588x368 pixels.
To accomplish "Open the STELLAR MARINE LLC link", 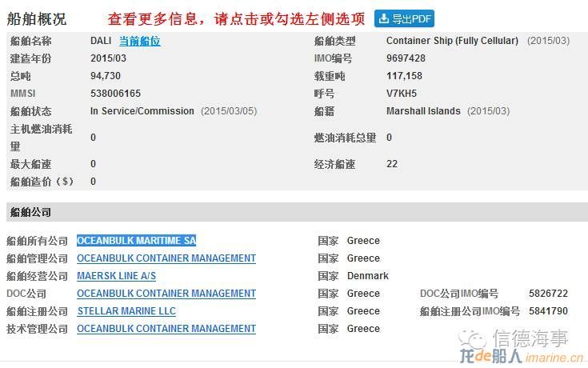I will pyautogui.click(x=126, y=311).
